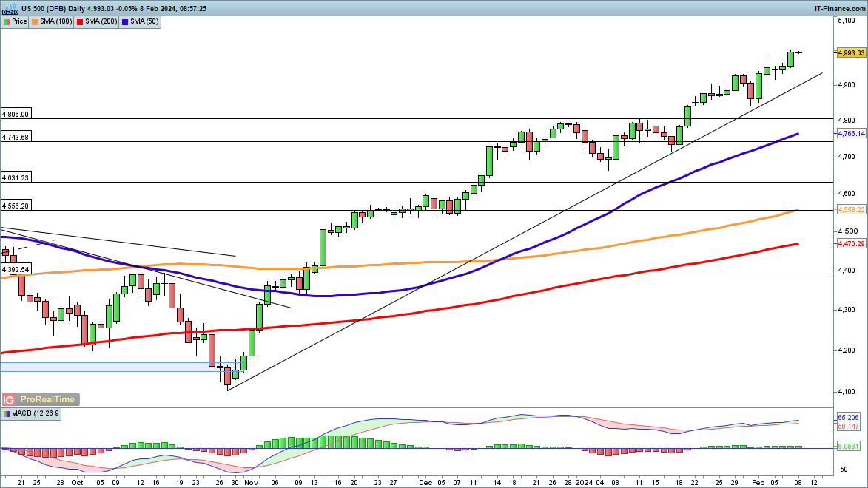This screenshot has width=868, height=488.
Task: Click the 4,100 price axis label
Action: point(847,392)
